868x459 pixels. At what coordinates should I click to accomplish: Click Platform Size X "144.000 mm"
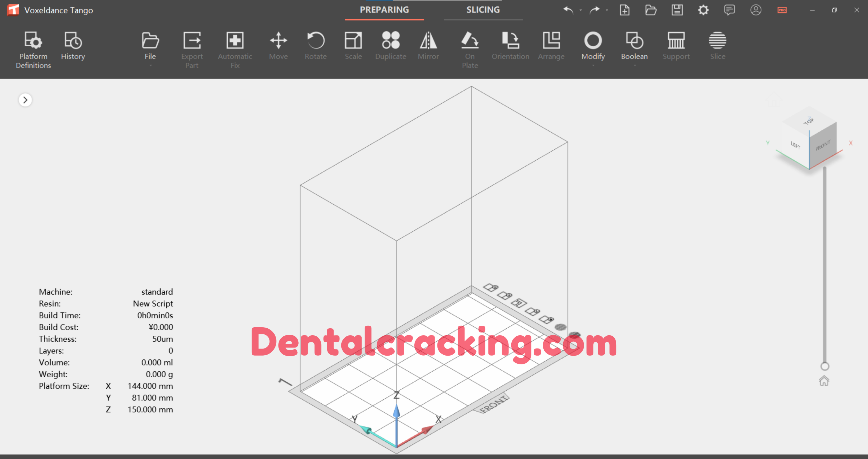[x=150, y=386]
